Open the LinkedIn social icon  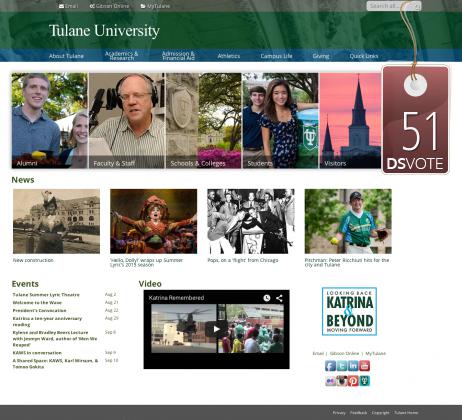[x=353, y=366]
